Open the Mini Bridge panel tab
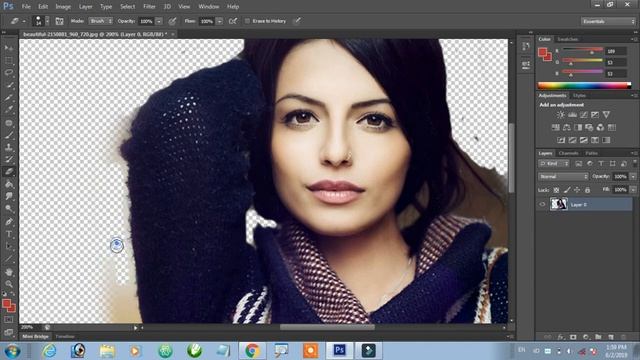The width and height of the screenshot is (640, 360). pyautogui.click(x=36, y=337)
